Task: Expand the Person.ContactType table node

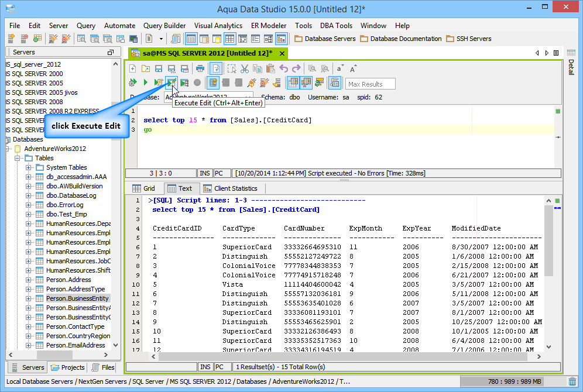Action: click(x=28, y=326)
